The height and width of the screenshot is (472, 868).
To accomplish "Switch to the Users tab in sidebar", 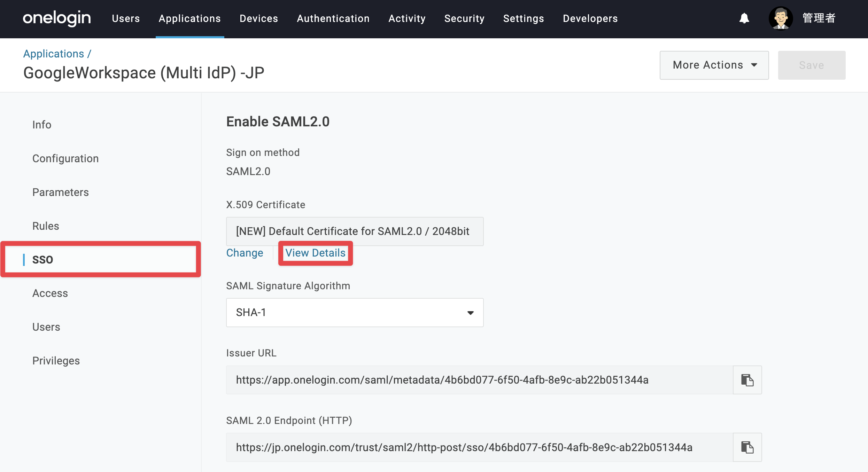I will click(x=46, y=327).
